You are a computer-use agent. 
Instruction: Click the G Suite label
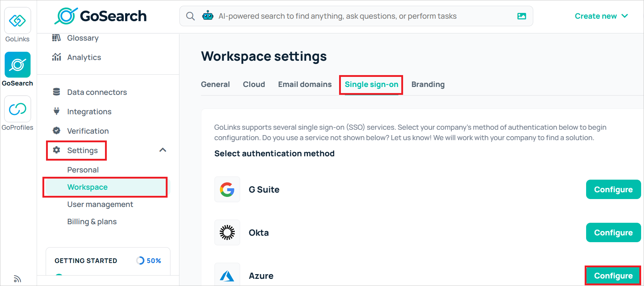click(x=264, y=189)
